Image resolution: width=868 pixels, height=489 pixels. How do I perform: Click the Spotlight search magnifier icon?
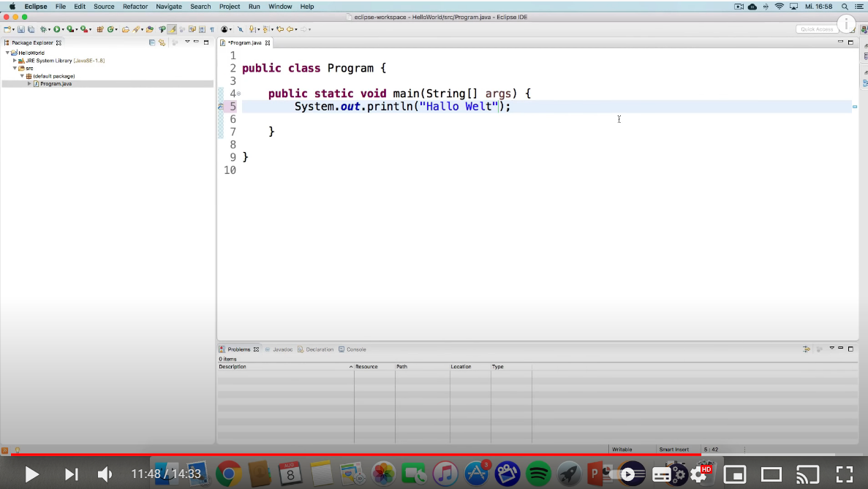(x=845, y=7)
